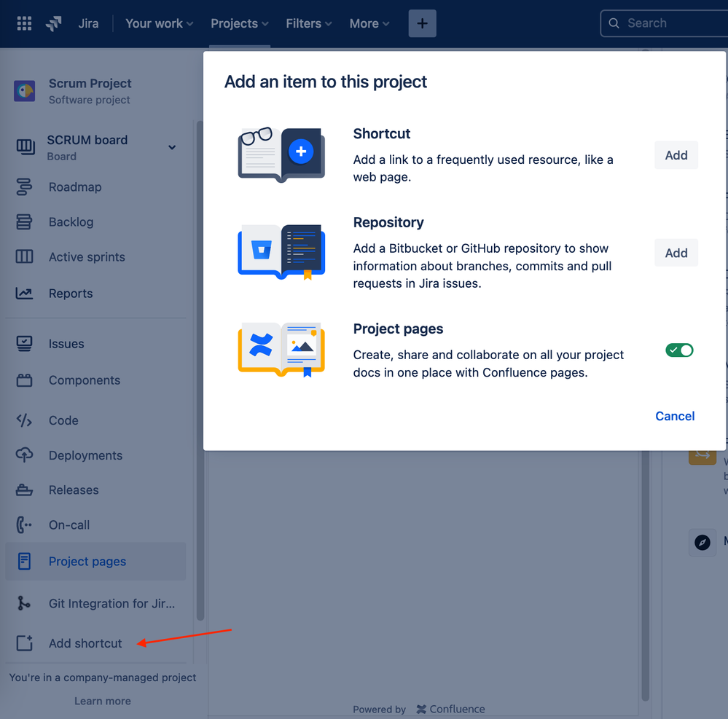Expand the SCRUM board chevron
Viewport: 728px width, 719px height.
point(172,147)
